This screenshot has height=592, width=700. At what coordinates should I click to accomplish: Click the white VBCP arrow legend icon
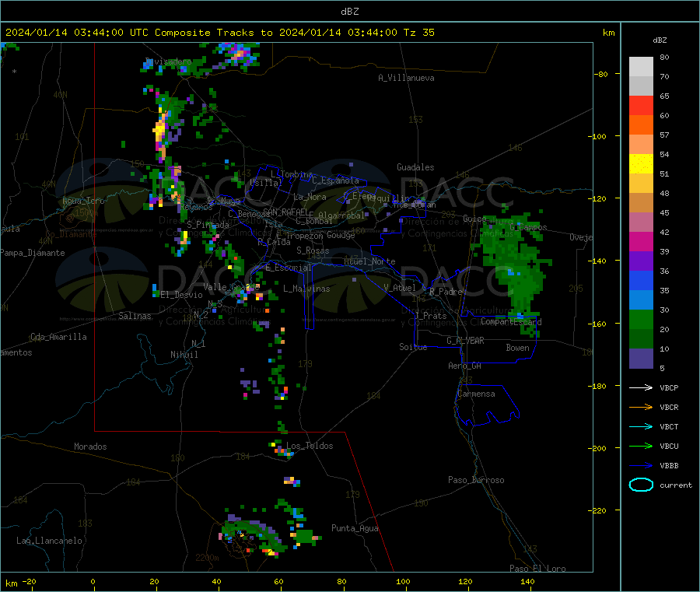(x=641, y=387)
